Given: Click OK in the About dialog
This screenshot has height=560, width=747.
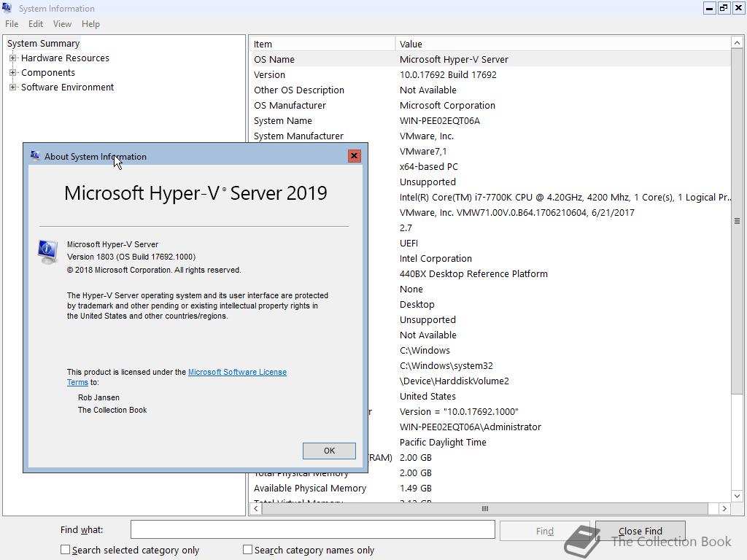Looking at the screenshot, I should tap(329, 451).
